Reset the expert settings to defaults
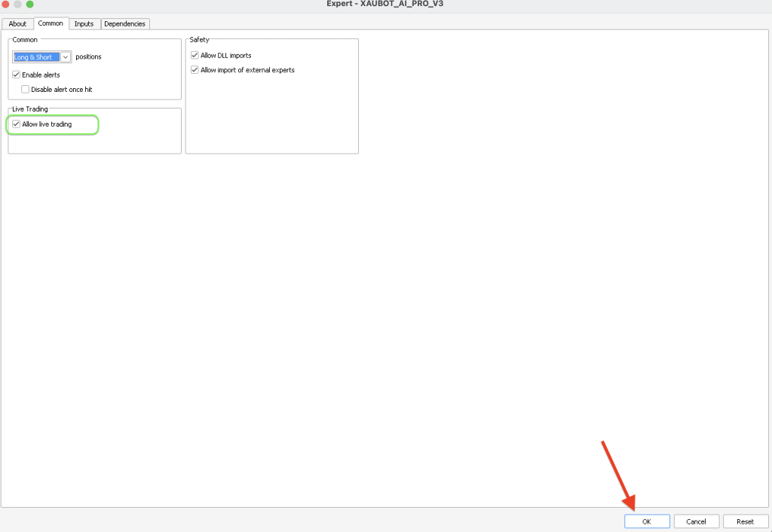Viewport: 772px width, 532px height. coord(745,521)
